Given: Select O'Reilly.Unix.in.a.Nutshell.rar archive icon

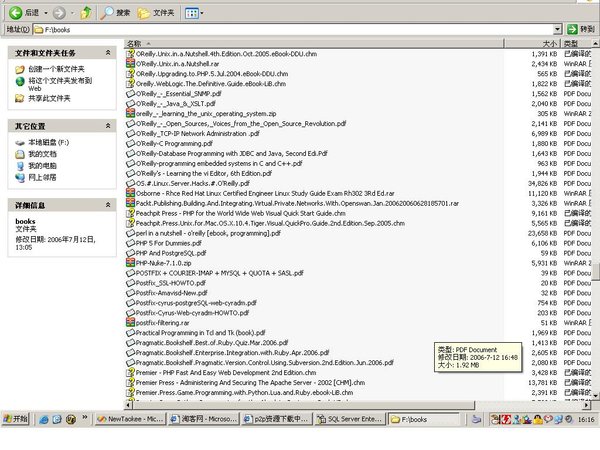Looking at the screenshot, I should pyautogui.click(x=131, y=63).
